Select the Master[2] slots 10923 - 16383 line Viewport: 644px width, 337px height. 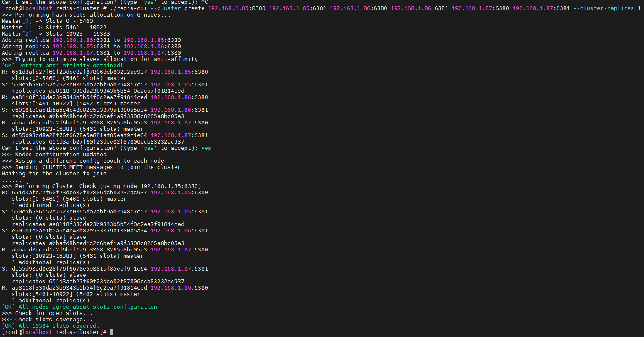coord(55,34)
